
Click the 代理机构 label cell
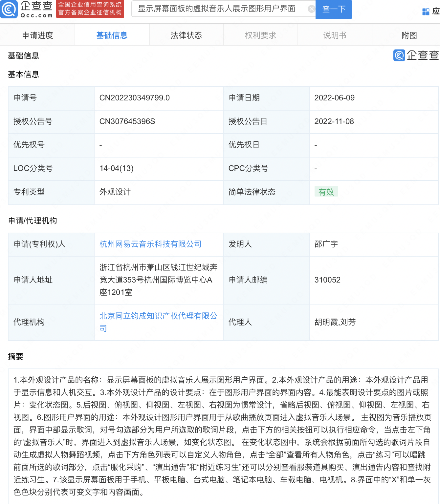[51, 322]
